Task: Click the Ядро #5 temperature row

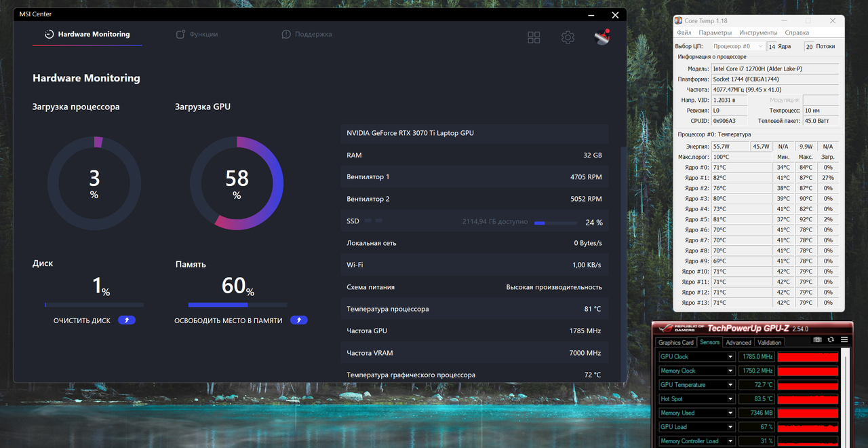Action: [x=757, y=219]
